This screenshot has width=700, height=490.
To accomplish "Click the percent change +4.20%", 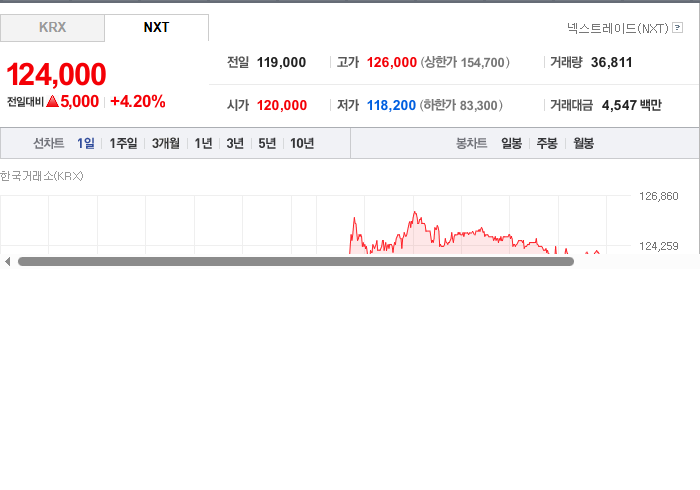I will coord(138,101).
